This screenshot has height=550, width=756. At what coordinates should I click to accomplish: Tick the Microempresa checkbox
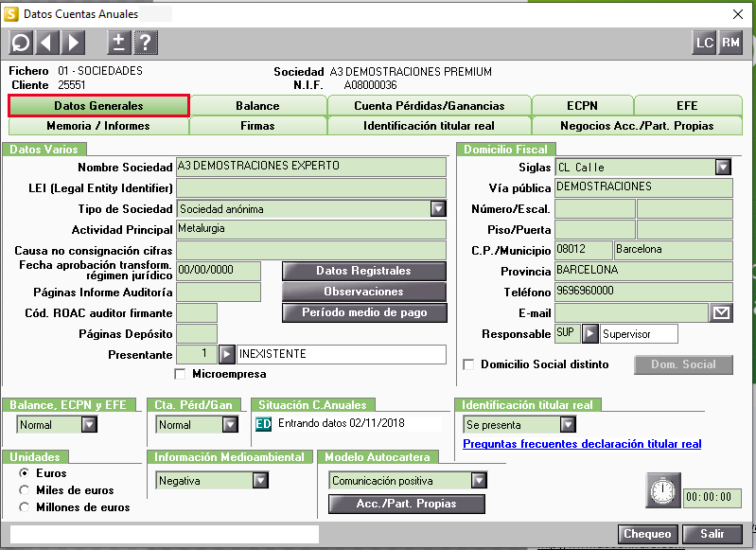coord(180,374)
